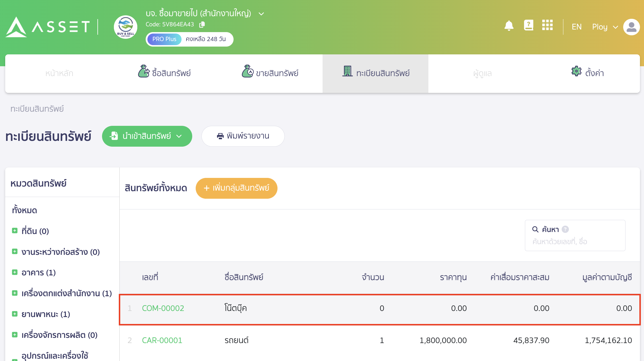The image size is (644, 361).
Task: Open the apps grid icon
Action: 547,25
